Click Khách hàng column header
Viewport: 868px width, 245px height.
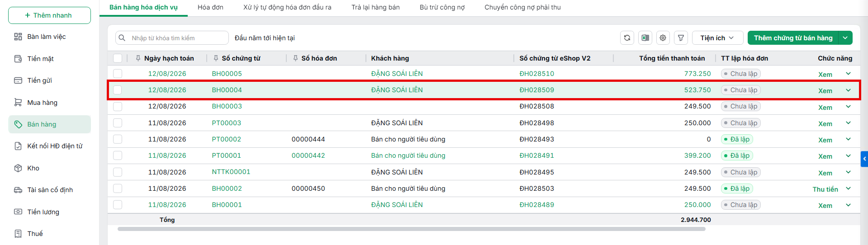390,58
